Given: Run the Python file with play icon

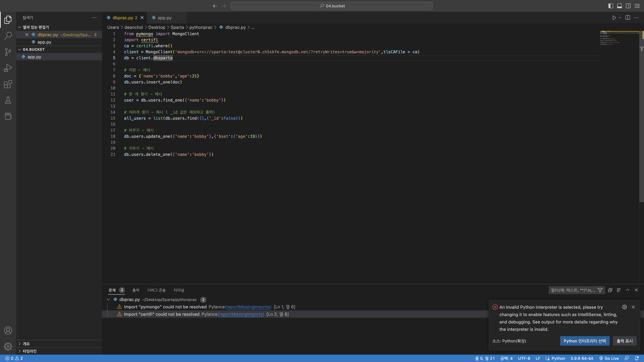Looking at the screenshot, I should tap(614, 18).
